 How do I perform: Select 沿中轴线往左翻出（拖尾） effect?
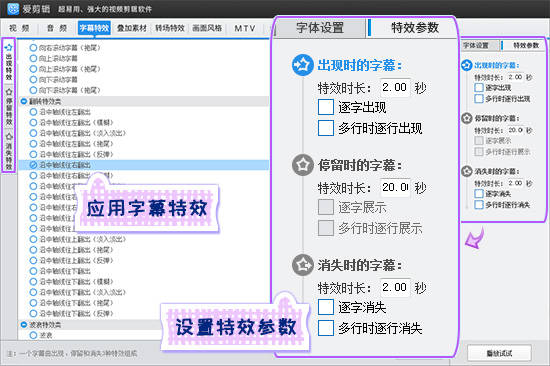pyautogui.click(x=72, y=144)
